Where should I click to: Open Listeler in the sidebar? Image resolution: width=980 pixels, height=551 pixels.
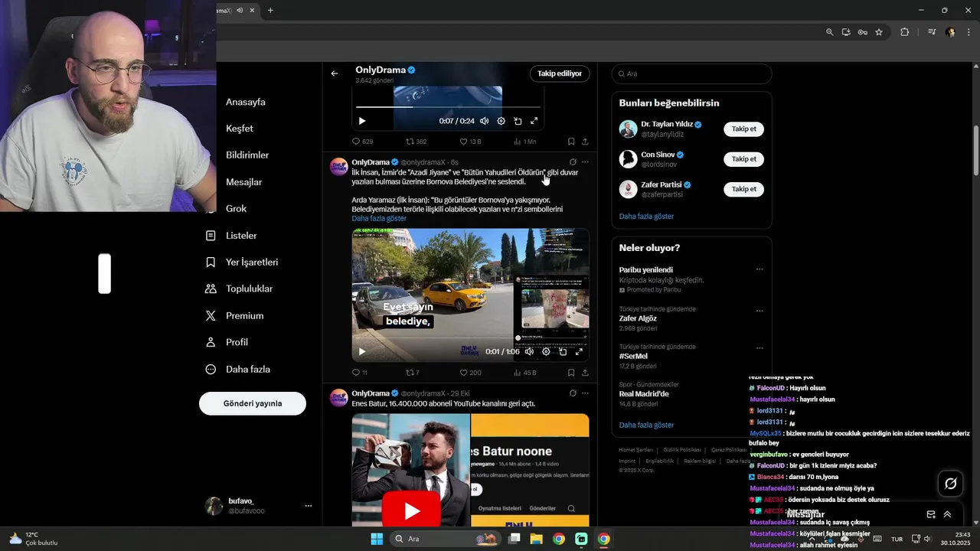[x=231, y=236]
